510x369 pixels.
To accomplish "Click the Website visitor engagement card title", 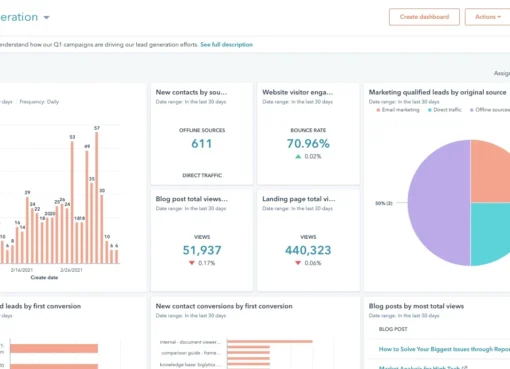I will (x=297, y=92).
